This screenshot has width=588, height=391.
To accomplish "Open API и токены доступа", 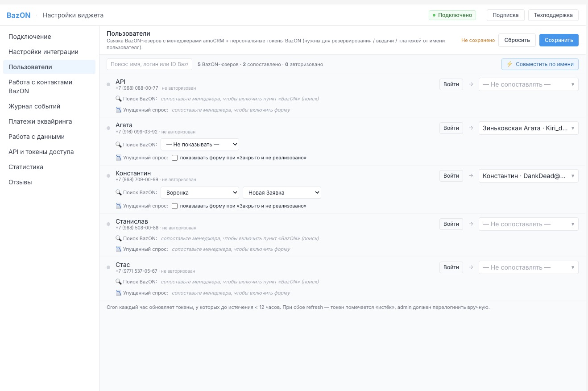I will (x=49, y=152).
